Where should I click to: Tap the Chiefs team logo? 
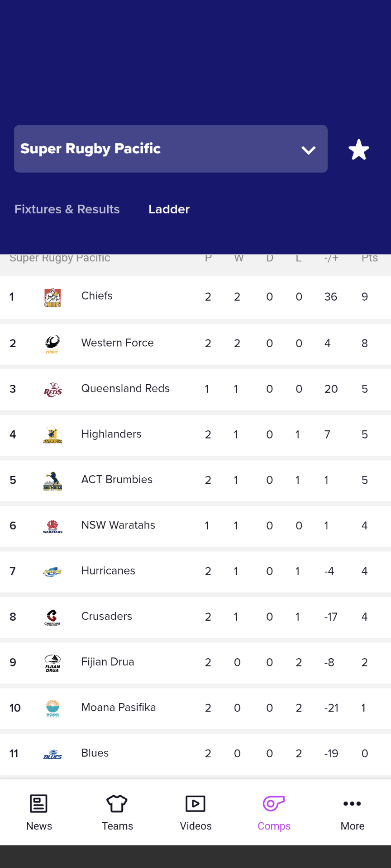tap(52, 297)
